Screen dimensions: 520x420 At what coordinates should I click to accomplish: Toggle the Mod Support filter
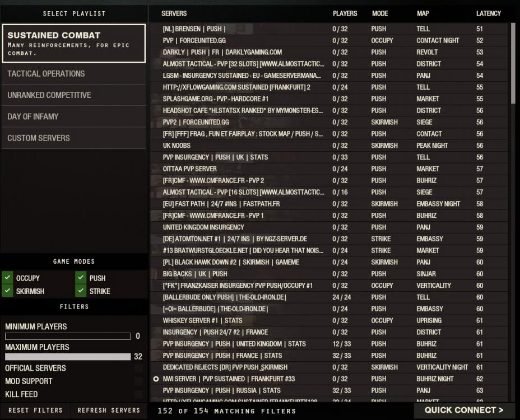pyautogui.click(x=138, y=381)
